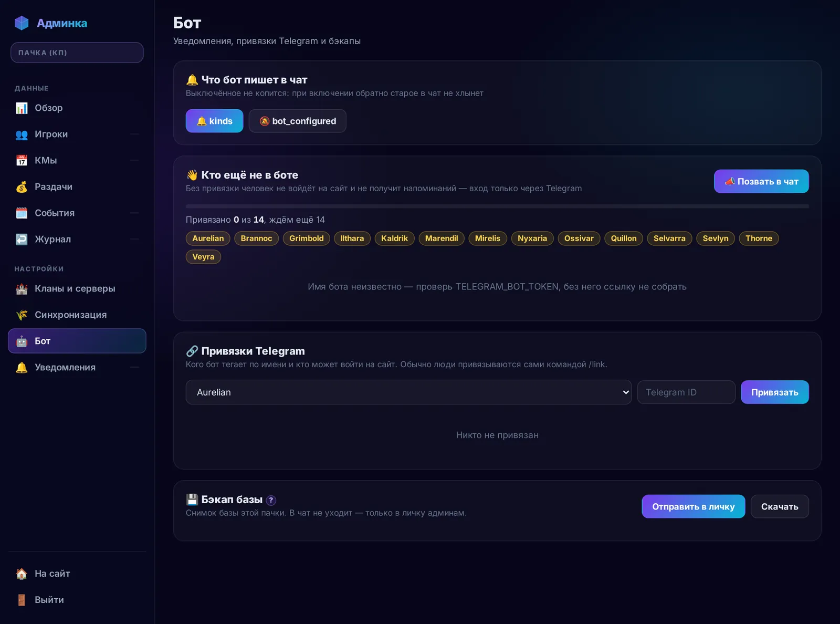840x624 pixels.
Task: Go to Обзор in the sidebar
Action: (x=77, y=108)
